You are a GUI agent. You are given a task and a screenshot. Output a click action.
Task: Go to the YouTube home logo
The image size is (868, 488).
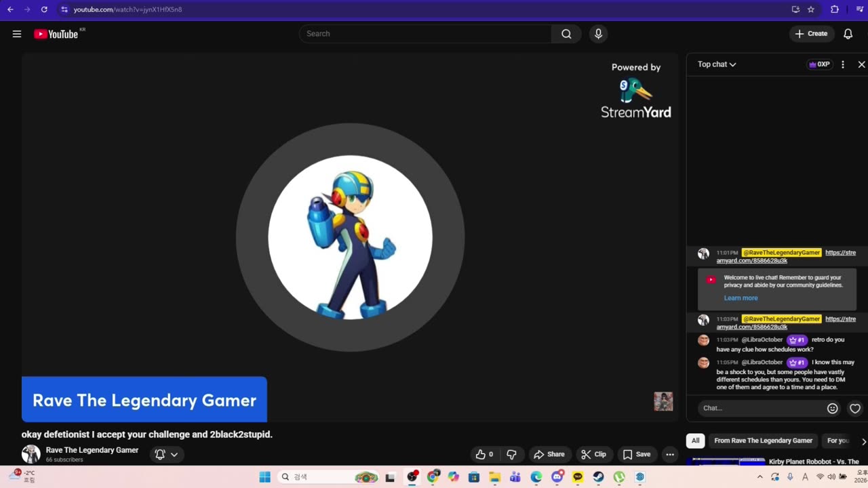(56, 34)
